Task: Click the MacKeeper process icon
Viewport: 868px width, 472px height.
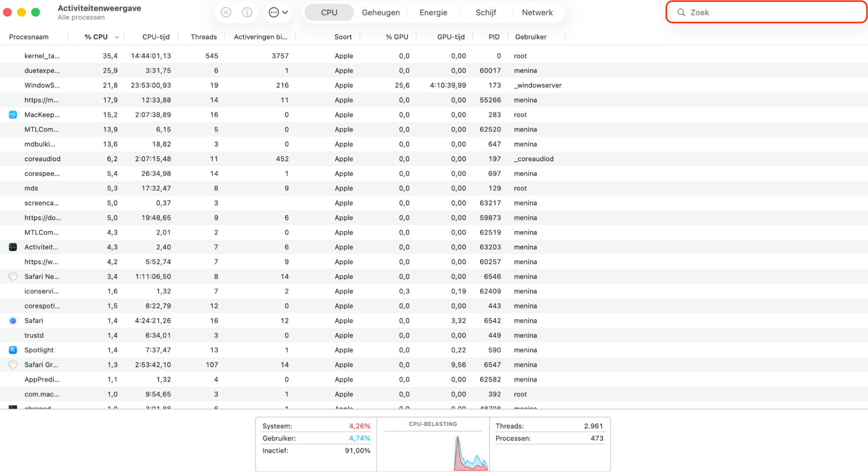Action: pyautogui.click(x=13, y=115)
